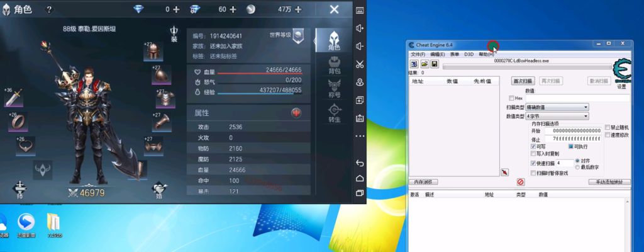
Task: Click the save floppy disk icon in Cheat Engine
Action: click(434, 64)
